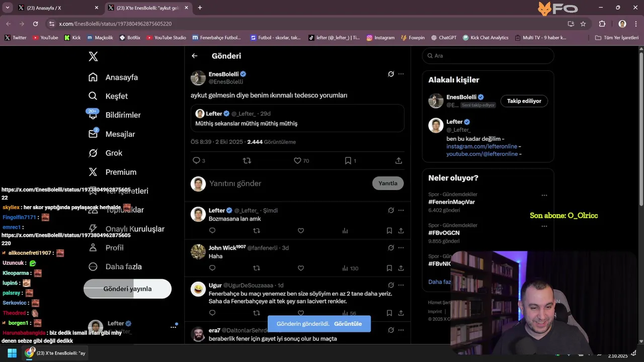Screen dimensions: 644x362
Task: Open Chrome tab search dropdown arrow
Action: click(x=7, y=8)
